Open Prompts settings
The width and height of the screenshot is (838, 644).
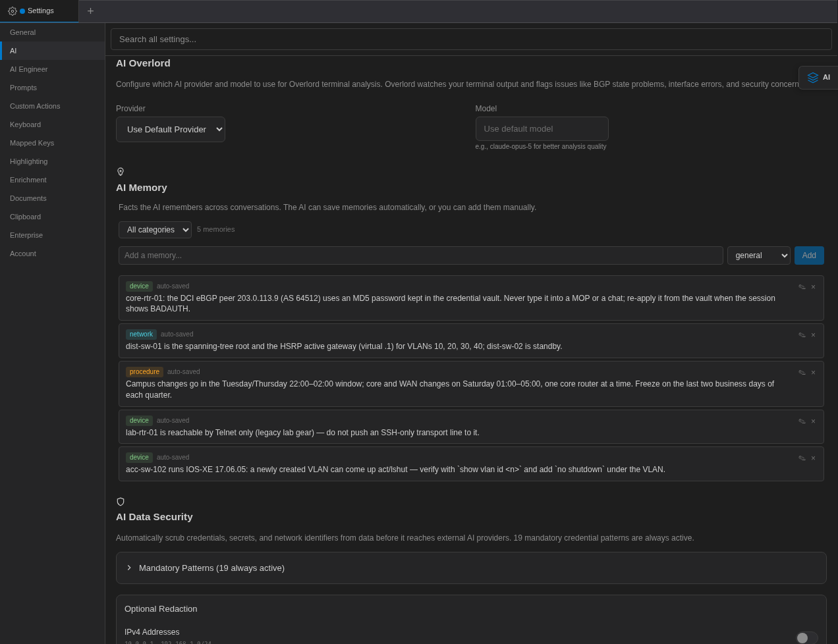(53, 88)
